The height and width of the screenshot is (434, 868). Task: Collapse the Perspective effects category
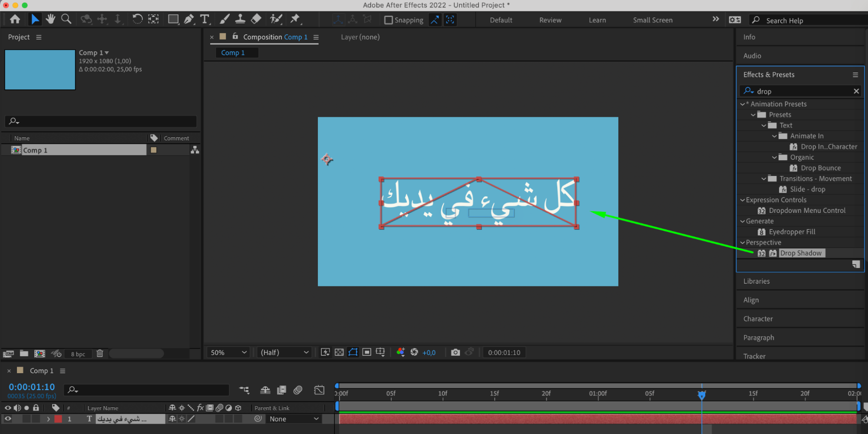(743, 242)
